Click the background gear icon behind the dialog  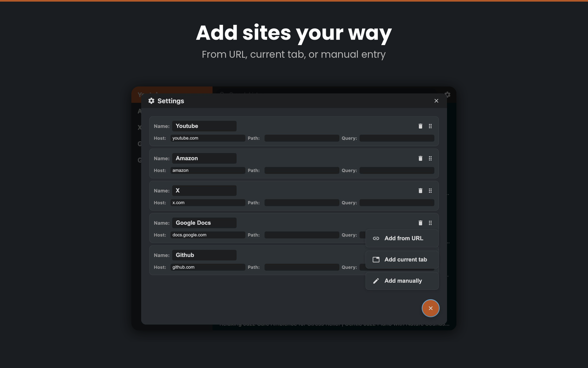tap(447, 94)
